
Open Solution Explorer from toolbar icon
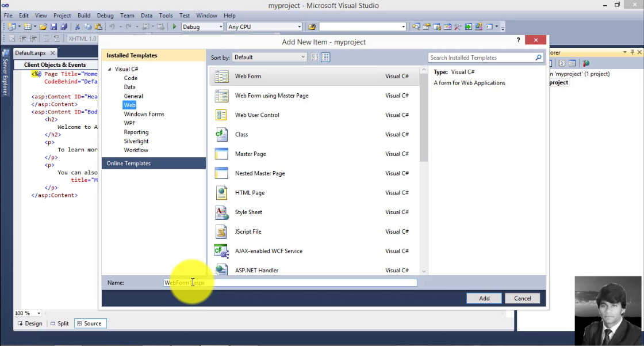pos(416,26)
